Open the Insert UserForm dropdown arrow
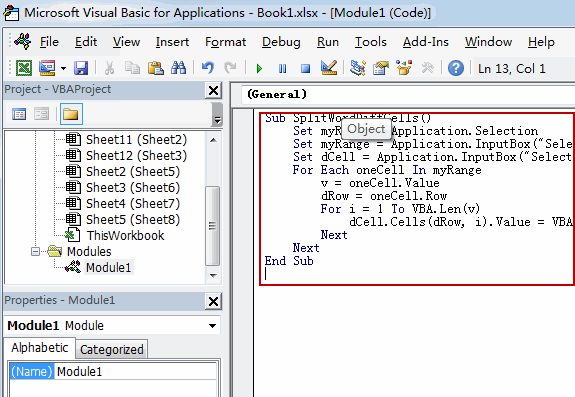The height and width of the screenshot is (397, 575). click(63, 68)
